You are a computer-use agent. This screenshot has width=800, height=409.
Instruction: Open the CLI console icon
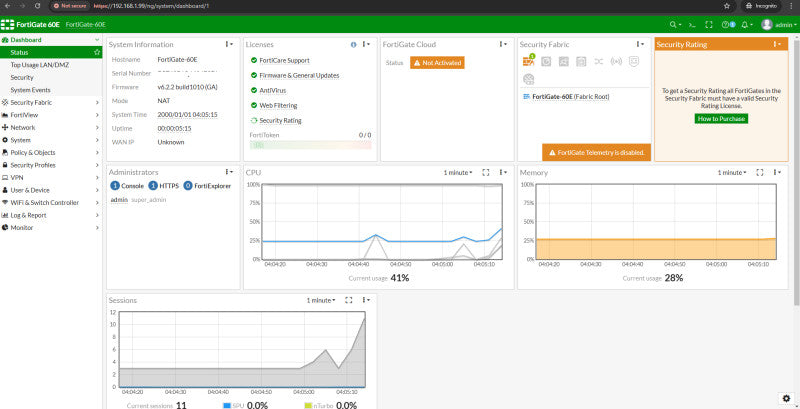(x=692, y=24)
